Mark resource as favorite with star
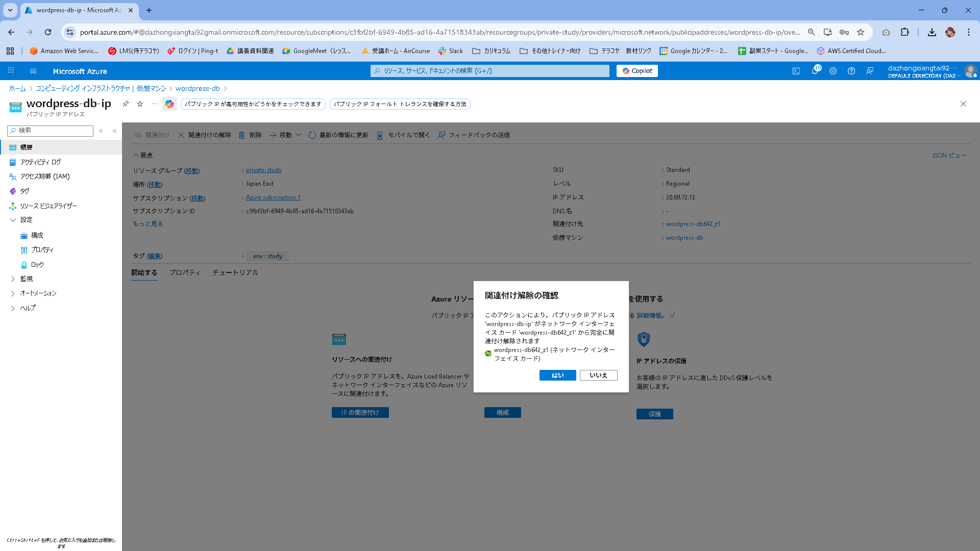This screenshot has width=980, height=551. point(140,104)
